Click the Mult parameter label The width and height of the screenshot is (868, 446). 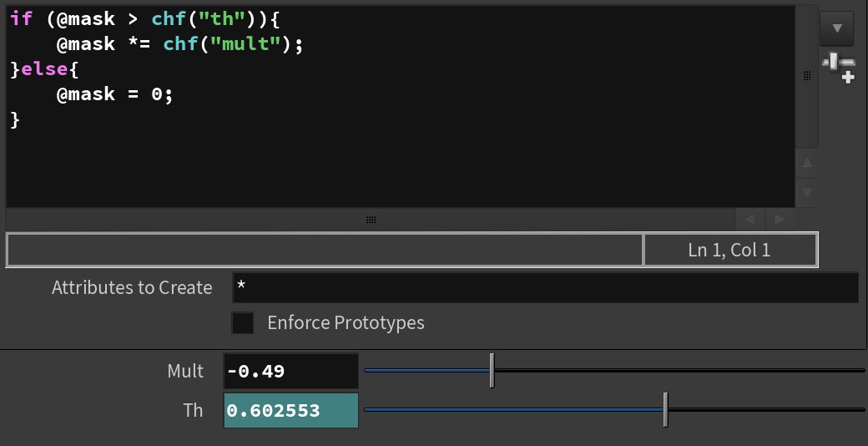click(185, 371)
